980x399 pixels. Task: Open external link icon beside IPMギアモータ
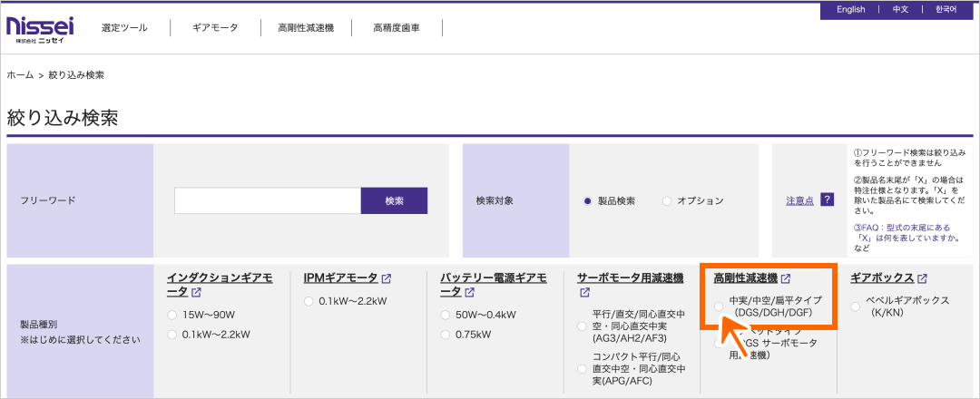pyautogui.click(x=387, y=278)
